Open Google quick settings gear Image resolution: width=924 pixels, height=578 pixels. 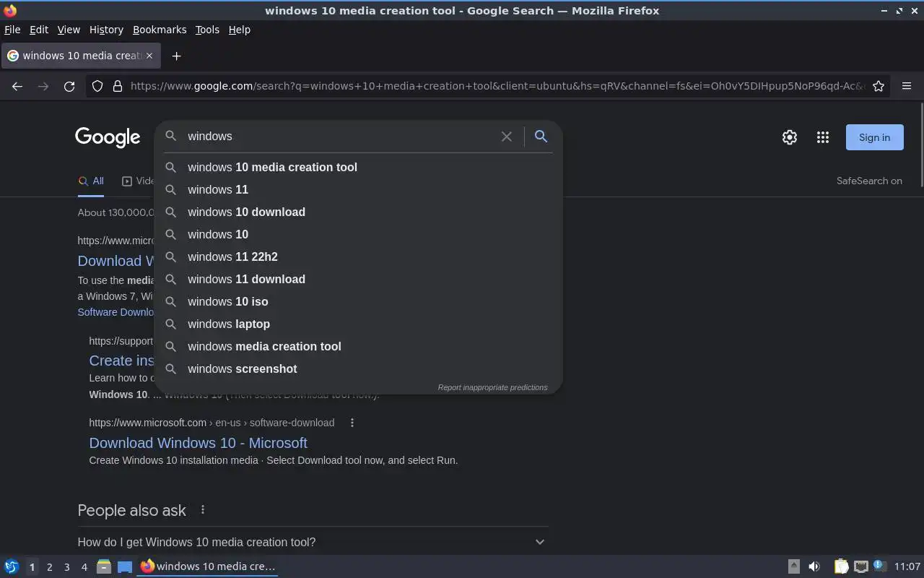[x=790, y=137]
